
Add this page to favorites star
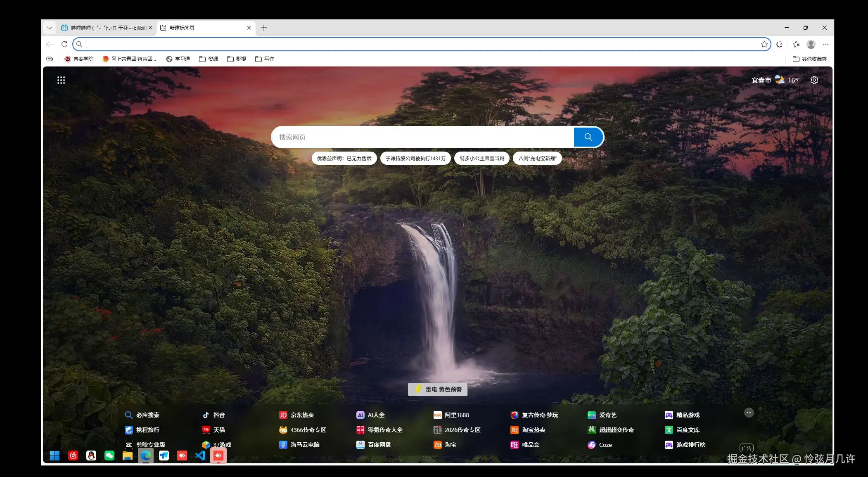[764, 44]
